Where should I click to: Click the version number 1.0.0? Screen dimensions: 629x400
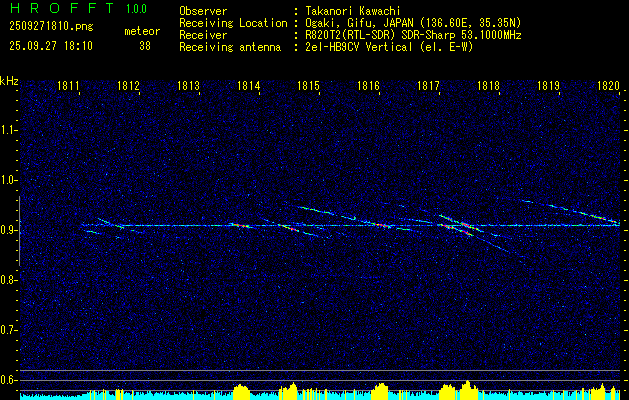[136, 9]
